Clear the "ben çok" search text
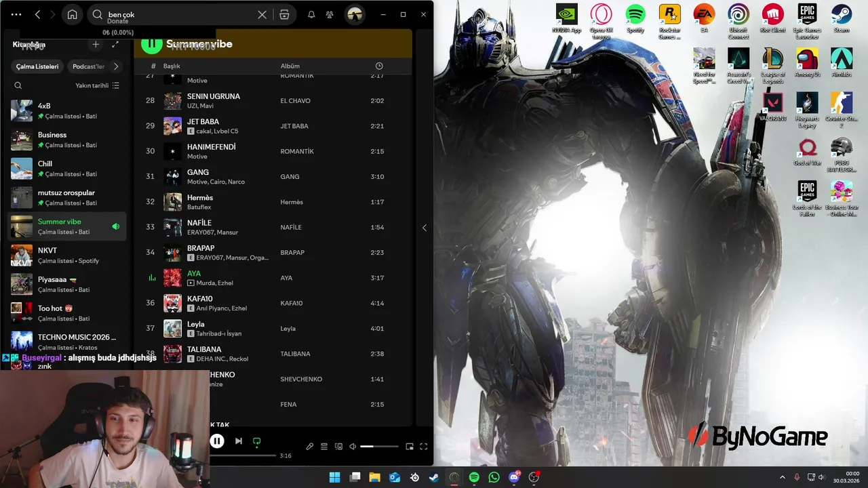 coord(262,14)
